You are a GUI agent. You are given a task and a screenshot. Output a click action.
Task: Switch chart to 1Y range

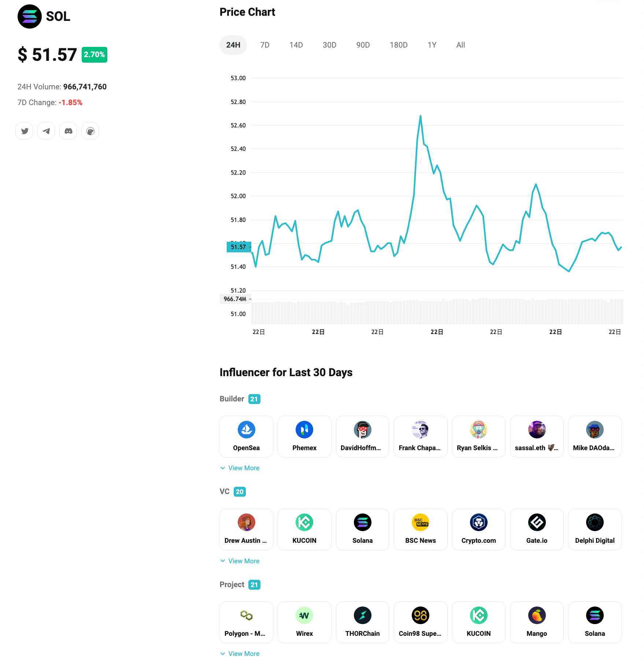pos(432,45)
